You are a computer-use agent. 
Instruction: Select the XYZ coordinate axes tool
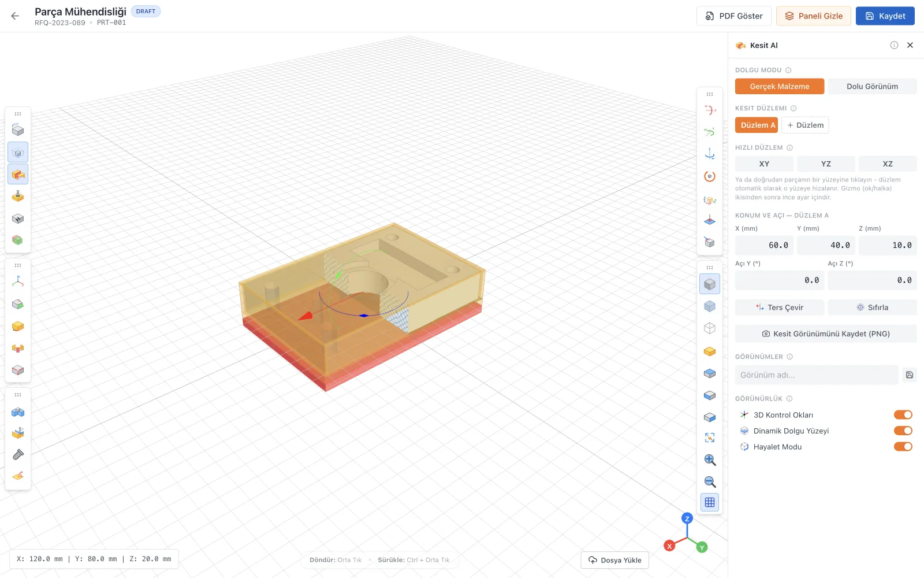coord(18,282)
